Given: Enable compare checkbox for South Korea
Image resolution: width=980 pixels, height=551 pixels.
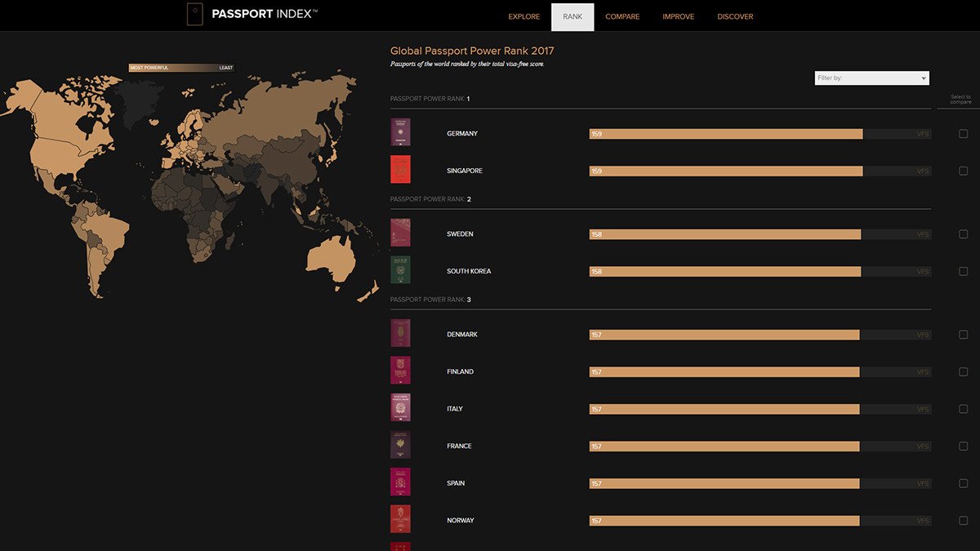Looking at the screenshot, I should pos(963,271).
